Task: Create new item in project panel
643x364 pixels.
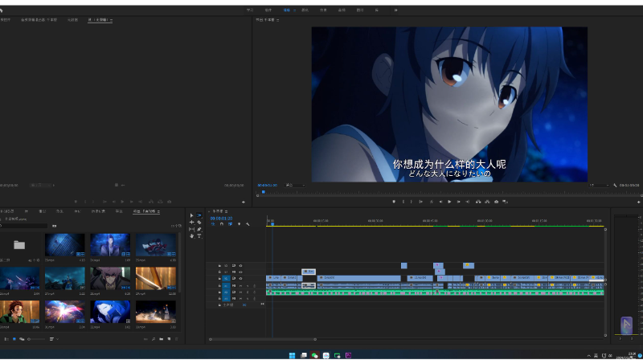Action: pyautogui.click(x=169, y=339)
